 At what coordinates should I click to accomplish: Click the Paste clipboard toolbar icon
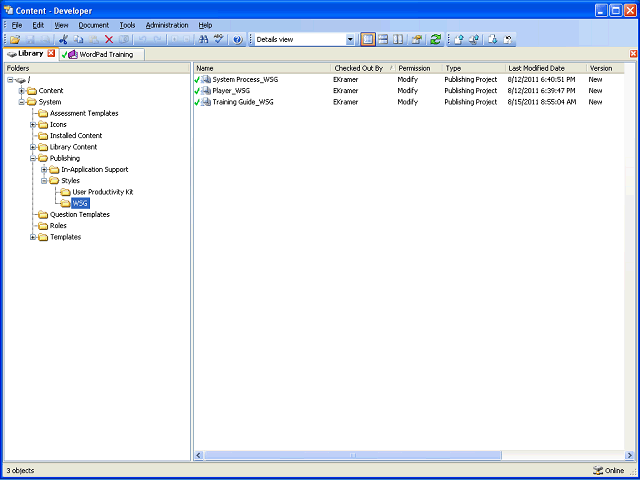(x=93, y=40)
